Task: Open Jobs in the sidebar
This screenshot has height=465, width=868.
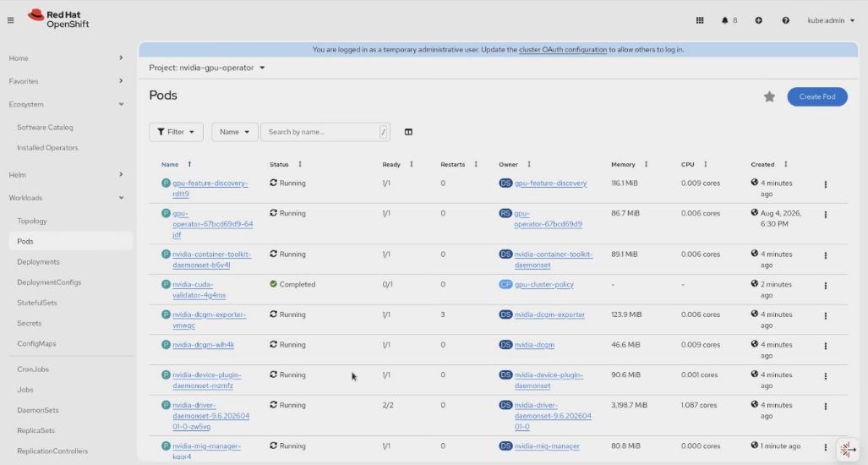Action: [25, 390]
